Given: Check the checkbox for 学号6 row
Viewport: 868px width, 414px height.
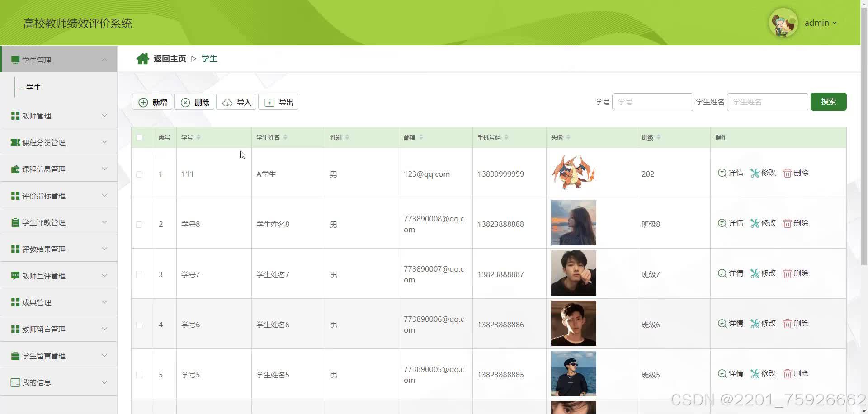Looking at the screenshot, I should pos(139,325).
